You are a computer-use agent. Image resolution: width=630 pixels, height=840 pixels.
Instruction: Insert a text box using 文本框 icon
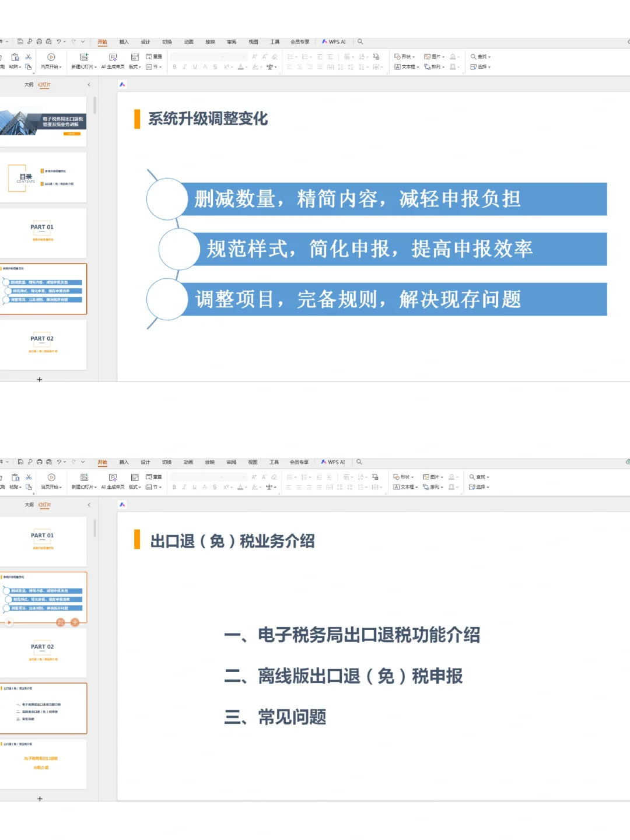(399, 66)
